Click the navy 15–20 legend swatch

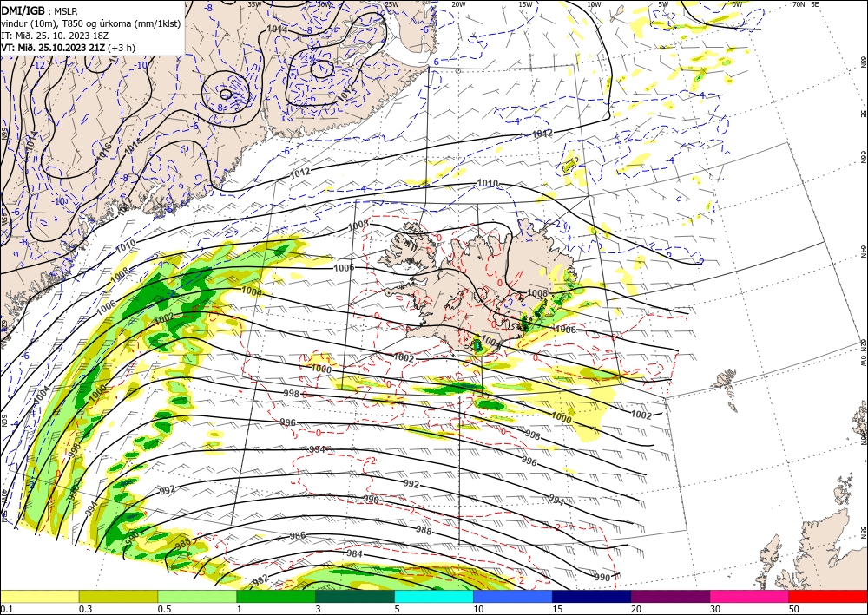pyautogui.click(x=592, y=596)
